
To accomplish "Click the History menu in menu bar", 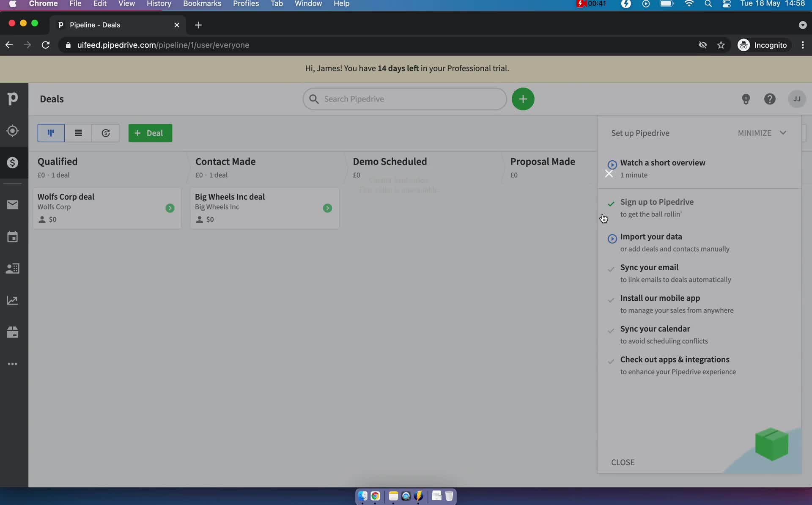I will [x=159, y=4].
